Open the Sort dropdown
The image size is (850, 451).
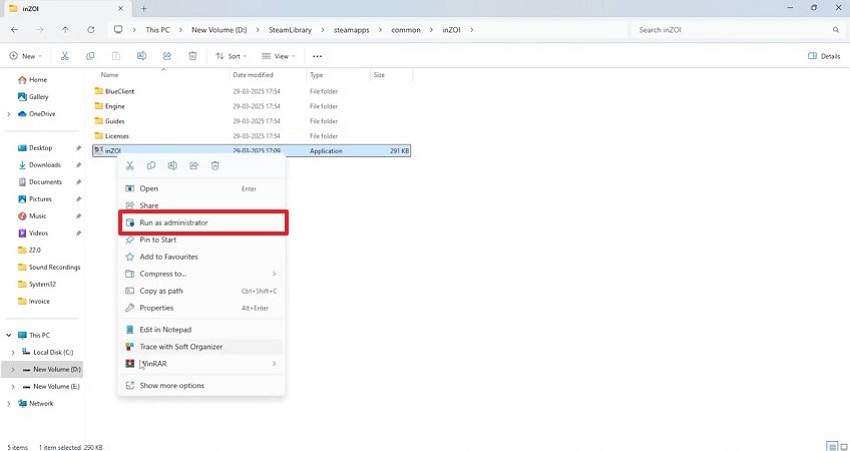(231, 56)
